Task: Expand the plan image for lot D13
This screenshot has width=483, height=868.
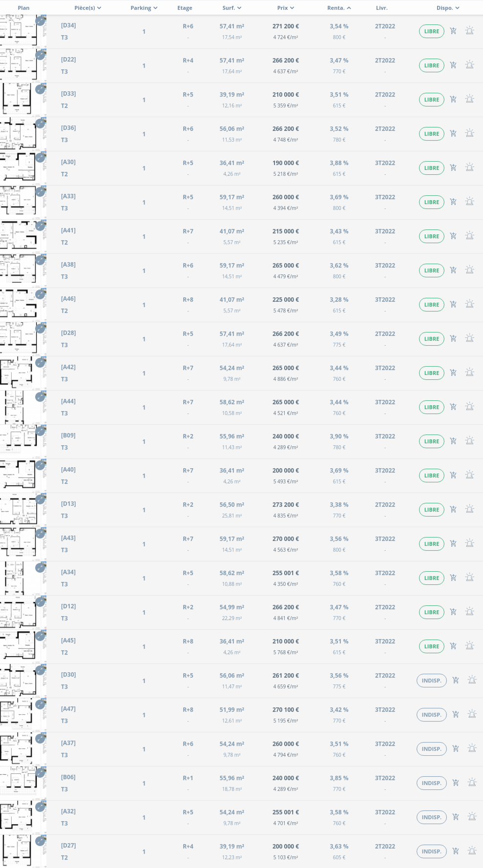Action: (40, 499)
